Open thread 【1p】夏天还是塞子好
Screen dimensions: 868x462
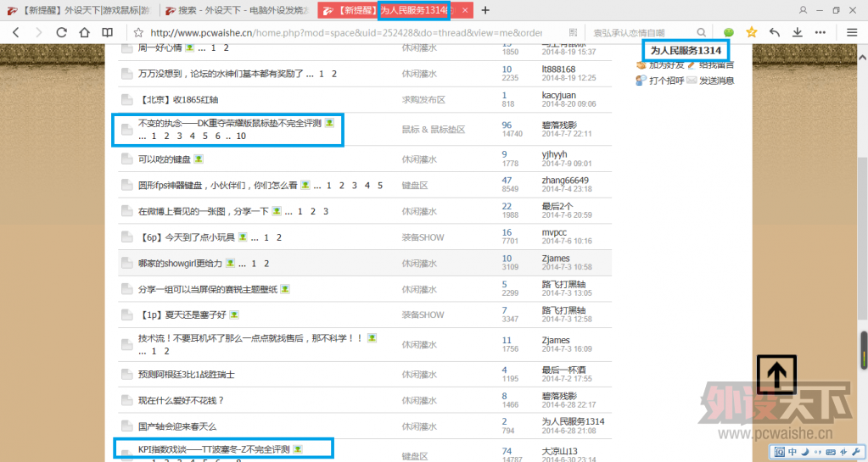pos(182,314)
